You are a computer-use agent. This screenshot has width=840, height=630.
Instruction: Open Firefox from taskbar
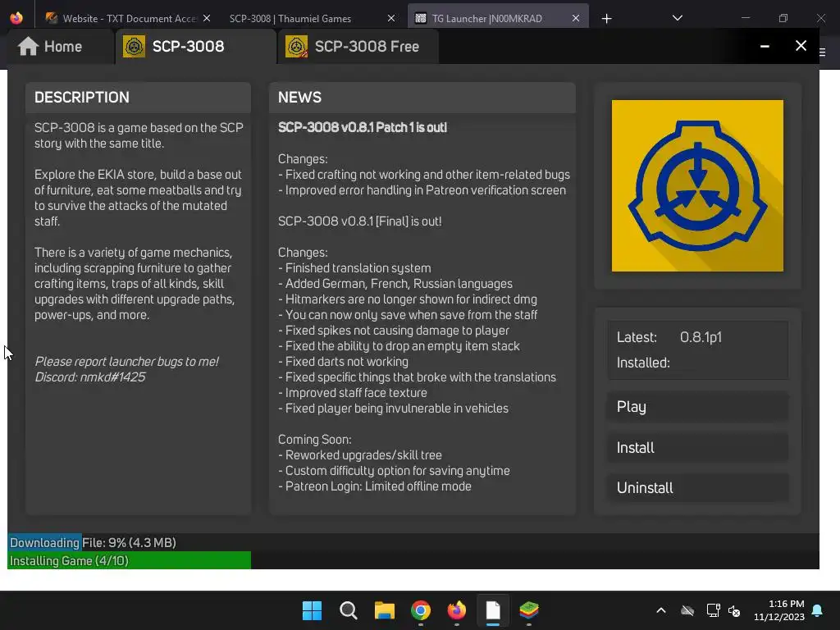pos(457,610)
